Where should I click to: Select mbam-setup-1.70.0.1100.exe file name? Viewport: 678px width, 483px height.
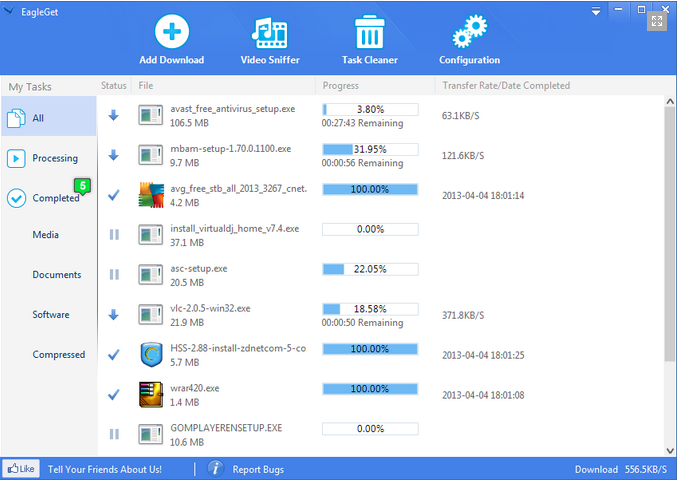tap(230, 149)
